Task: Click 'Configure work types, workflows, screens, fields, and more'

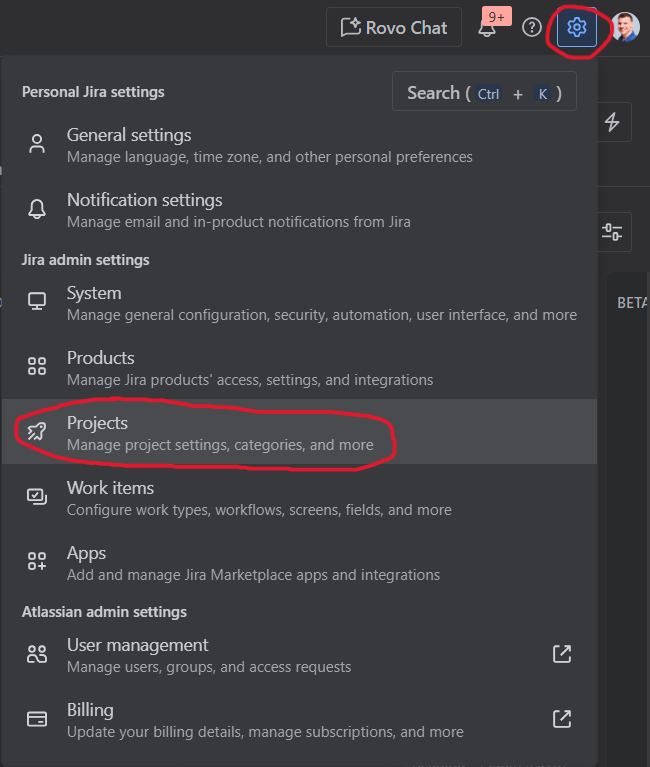Action: pos(259,510)
